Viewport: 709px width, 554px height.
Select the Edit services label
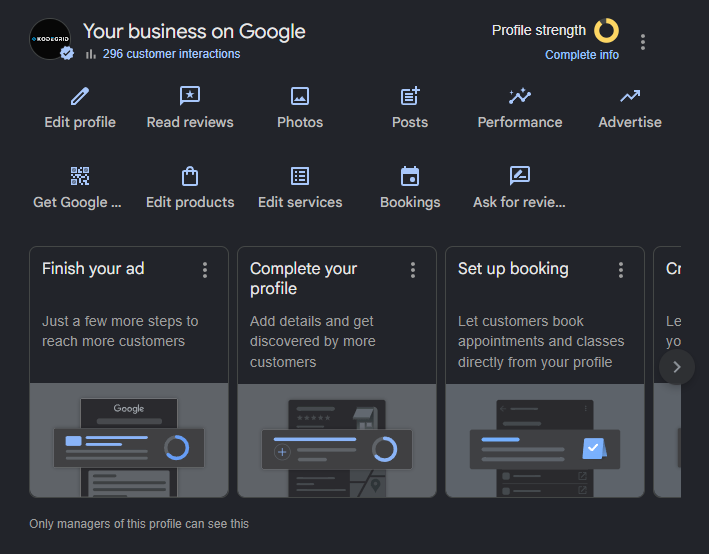pyautogui.click(x=300, y=202)
